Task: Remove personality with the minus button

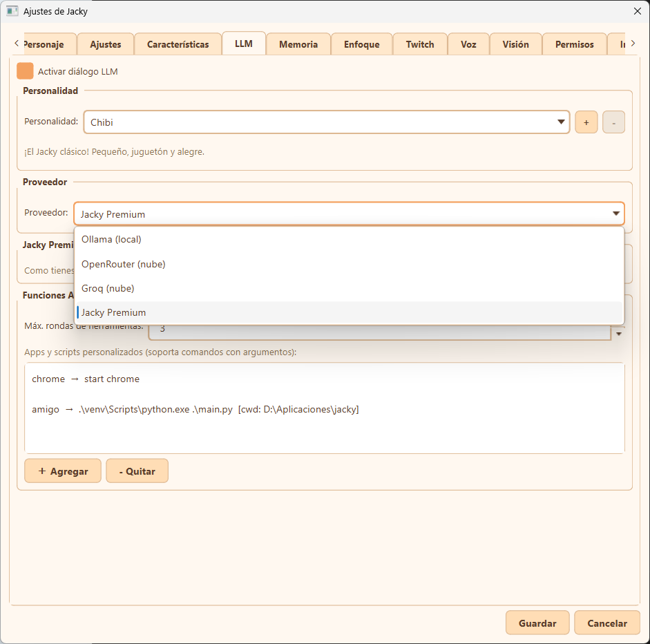Action: coord(613,122)
